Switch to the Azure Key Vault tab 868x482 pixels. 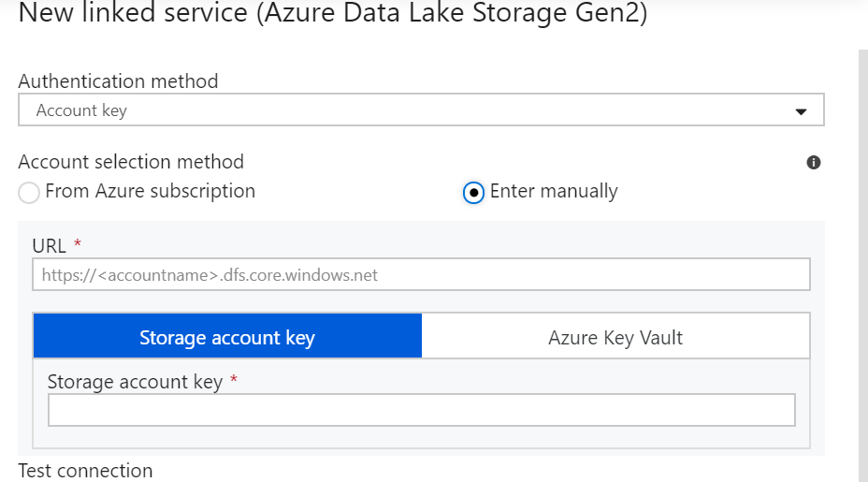[615, 336]
